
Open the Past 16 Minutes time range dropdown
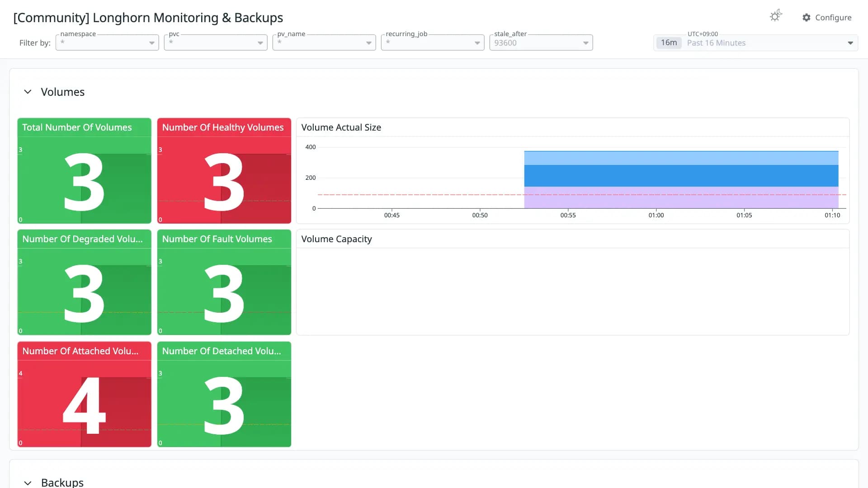(755, 43)
